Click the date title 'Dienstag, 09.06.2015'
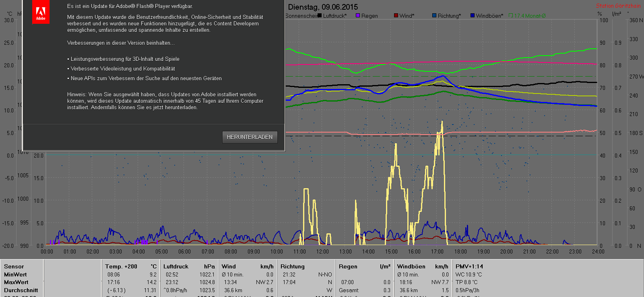 [323, 7]
